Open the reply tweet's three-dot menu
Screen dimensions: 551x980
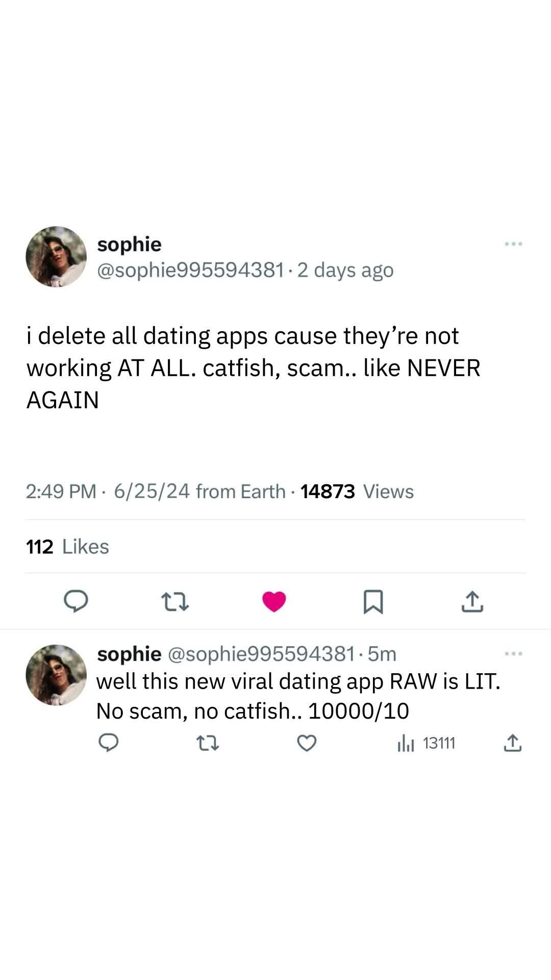513,654
